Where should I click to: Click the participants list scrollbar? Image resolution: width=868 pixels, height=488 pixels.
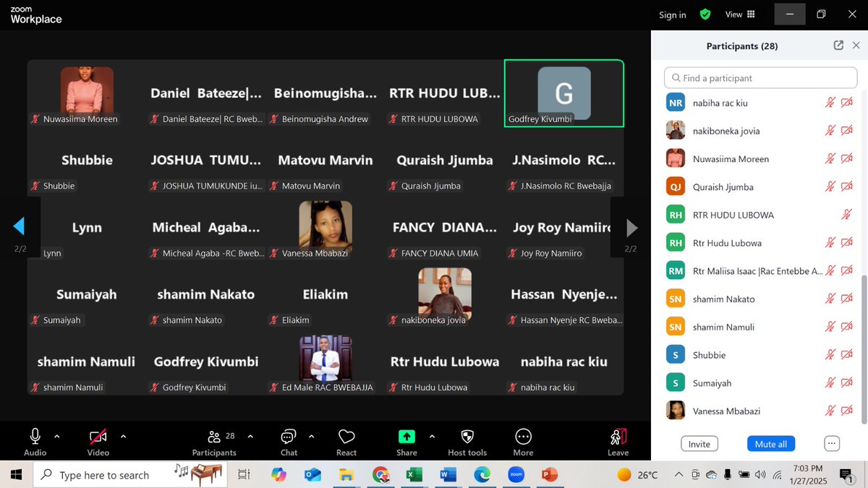864,349
